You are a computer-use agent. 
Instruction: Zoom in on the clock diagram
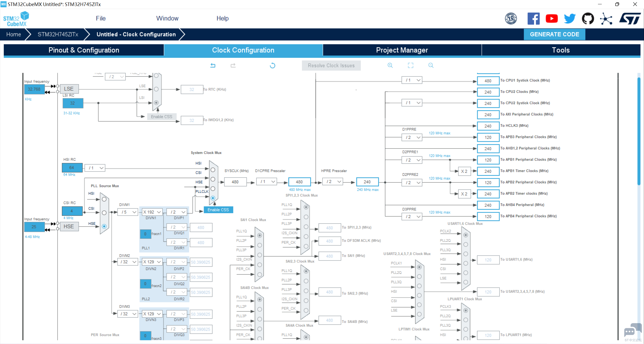click(x=390, y=65)
